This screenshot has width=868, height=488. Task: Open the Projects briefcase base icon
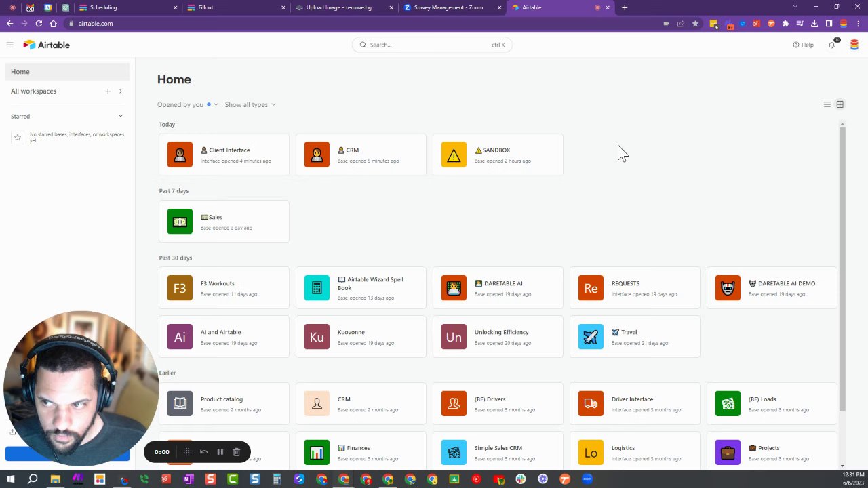click(728, 453)
